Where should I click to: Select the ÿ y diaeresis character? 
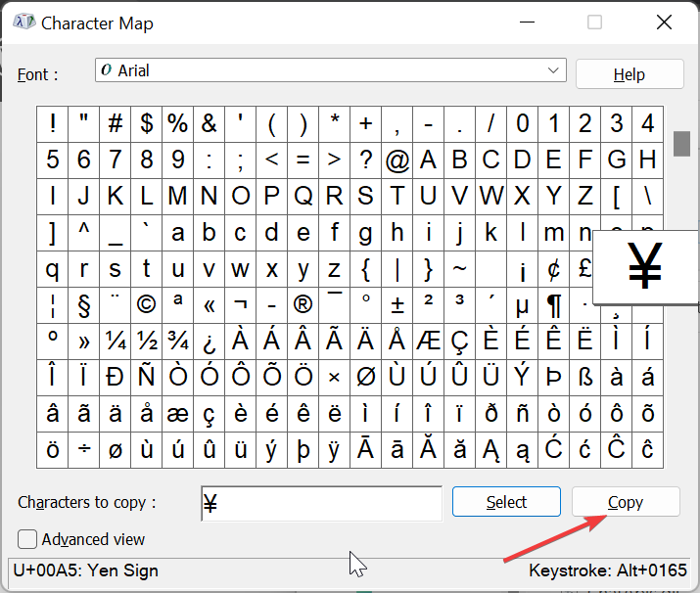click(x=335, y=450)
